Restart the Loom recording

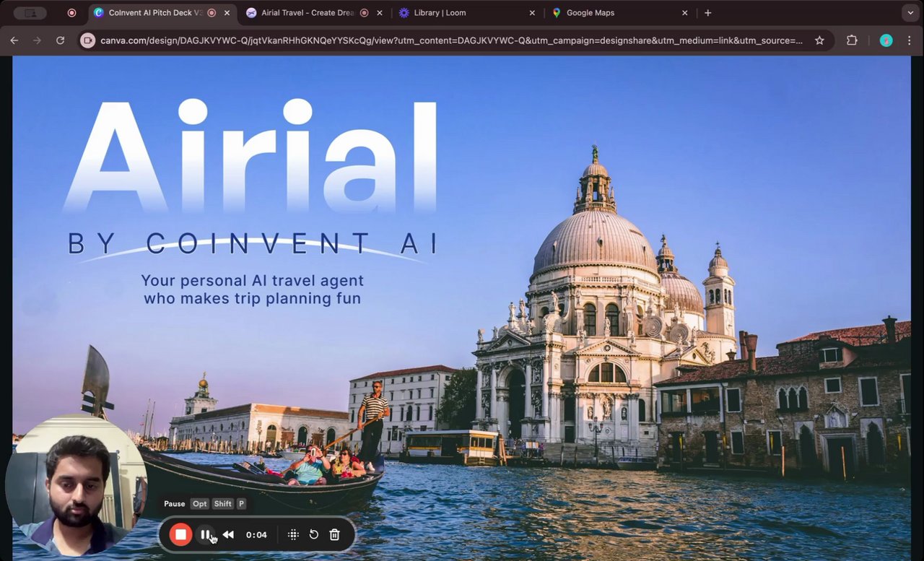click(314, 535)
